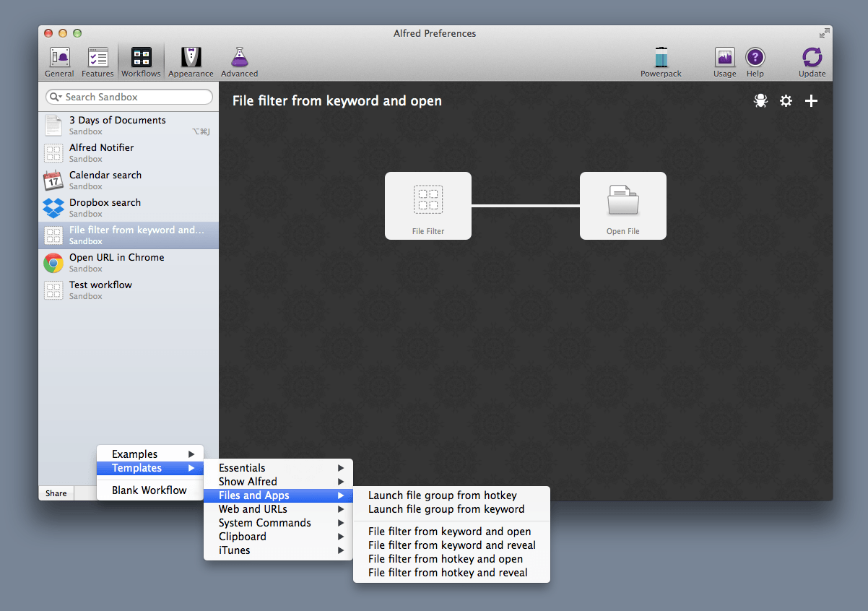Image resolution: width=868 pixels, height=611 pixels.
Task: Click the Search Sandbox field
Action: tap(129, 97)
